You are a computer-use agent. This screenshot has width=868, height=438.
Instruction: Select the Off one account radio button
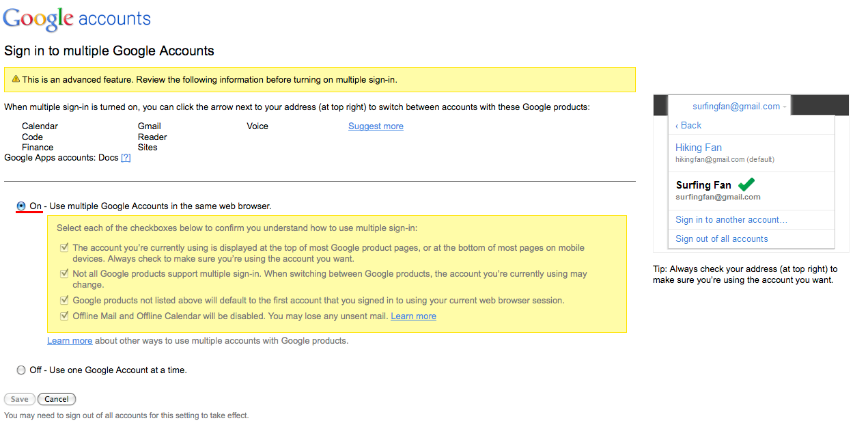coord(21,370)
